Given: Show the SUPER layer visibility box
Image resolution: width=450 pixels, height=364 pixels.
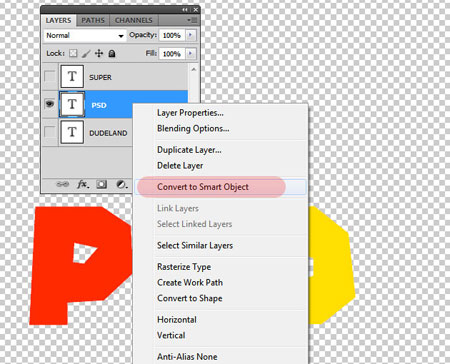Looking at the screenshot, I should coord(50,76).
